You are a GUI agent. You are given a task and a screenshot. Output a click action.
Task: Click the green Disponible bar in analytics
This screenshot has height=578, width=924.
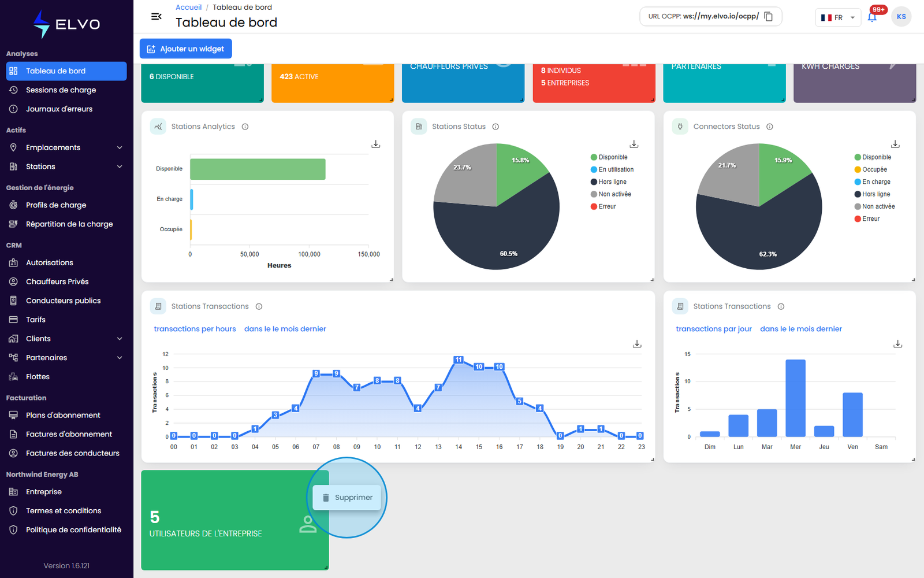pyautogui.click(x=258, y=169)
